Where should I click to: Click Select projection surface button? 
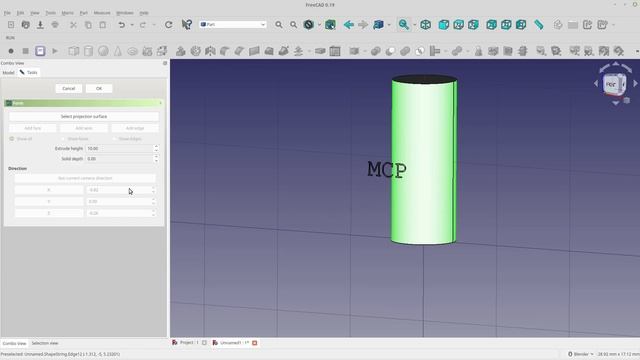pos(84,117)
